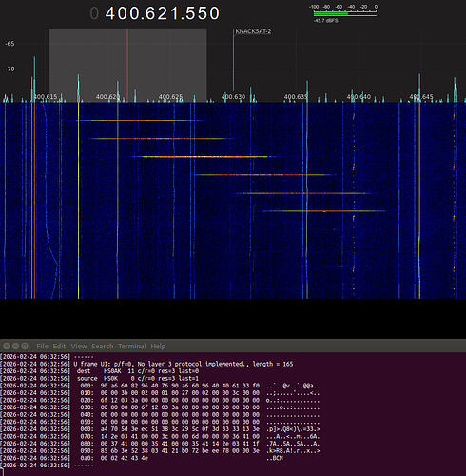Click the 400.615 frequency axis label

pos(46,97)
